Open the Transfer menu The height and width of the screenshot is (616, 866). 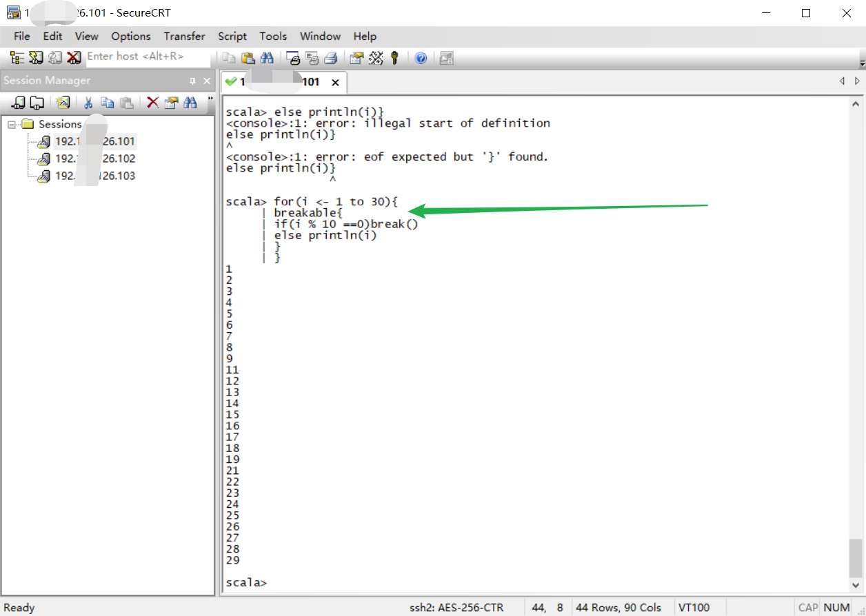click(184, 36)
